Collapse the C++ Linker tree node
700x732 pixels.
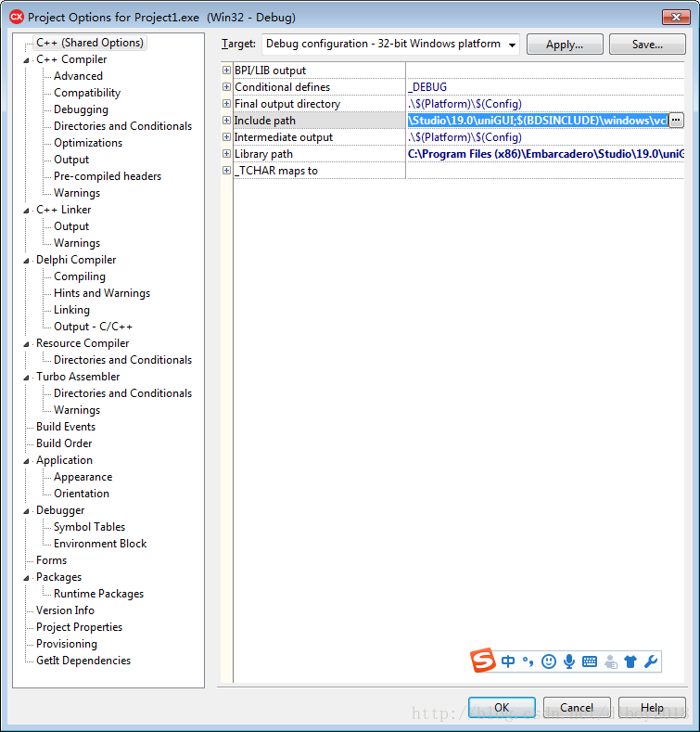[x=26, y=211]
